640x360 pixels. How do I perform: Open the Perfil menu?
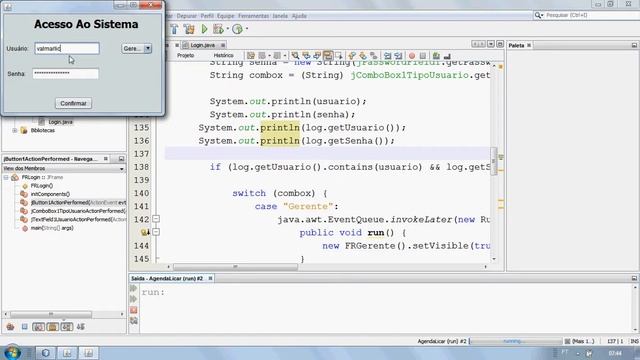tap(207, 16)
